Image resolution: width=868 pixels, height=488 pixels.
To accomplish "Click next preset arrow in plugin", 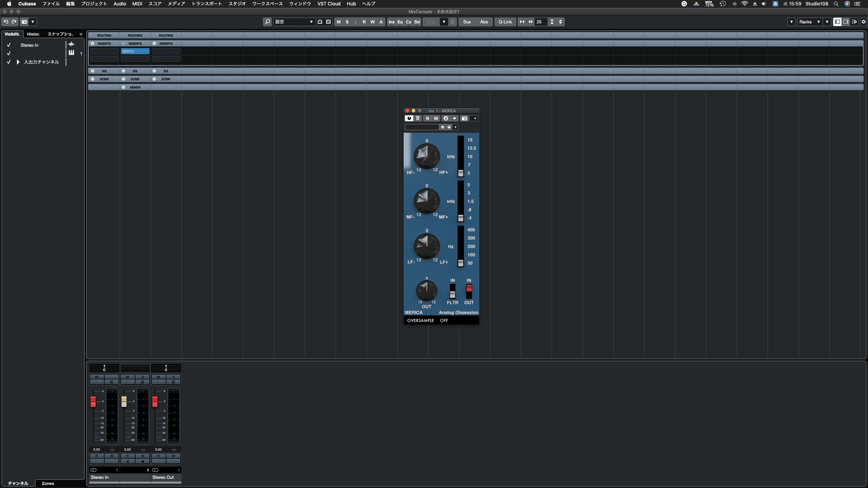I will [449, 127].
